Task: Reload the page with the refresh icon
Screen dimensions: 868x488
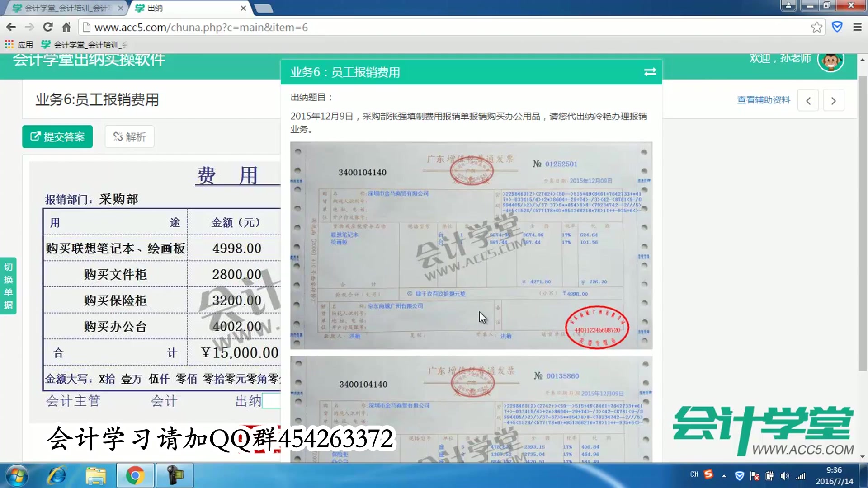Action: click(x=47, y=27)
